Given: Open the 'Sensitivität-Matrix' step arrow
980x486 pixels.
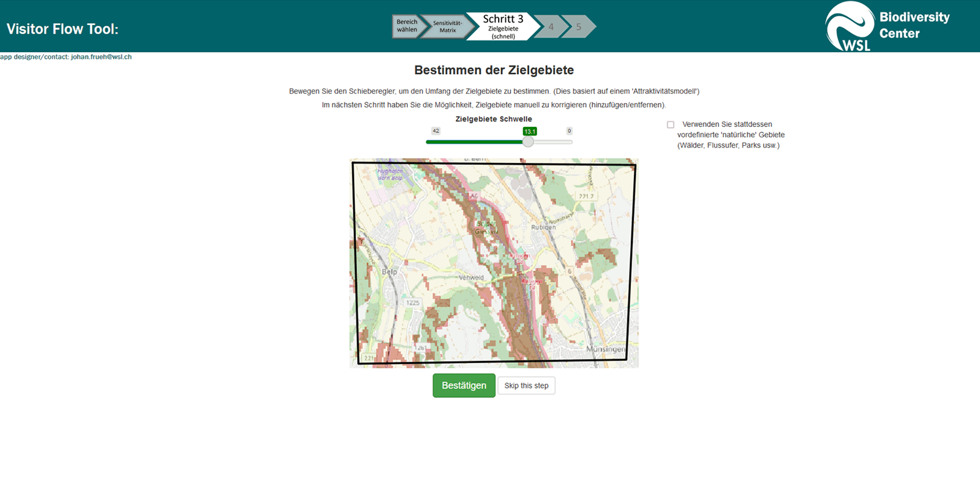Looking at the screenshot, I should pos(447,27).
